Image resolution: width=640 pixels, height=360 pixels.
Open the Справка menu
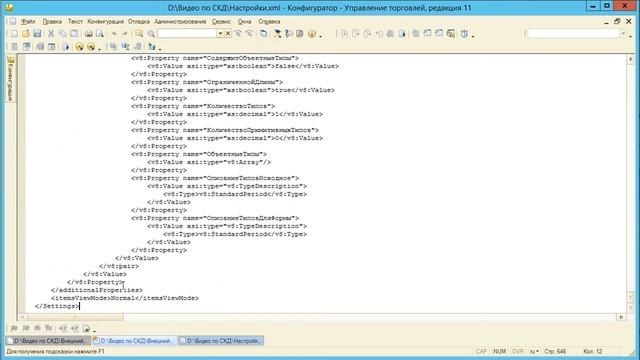269,21
